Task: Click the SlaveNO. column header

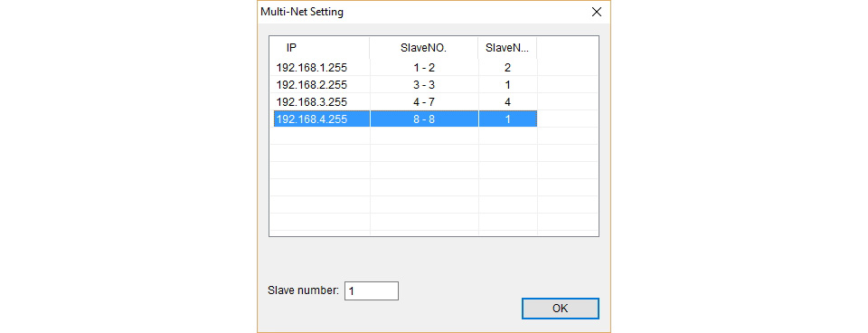Action: (x=424, y=48)
